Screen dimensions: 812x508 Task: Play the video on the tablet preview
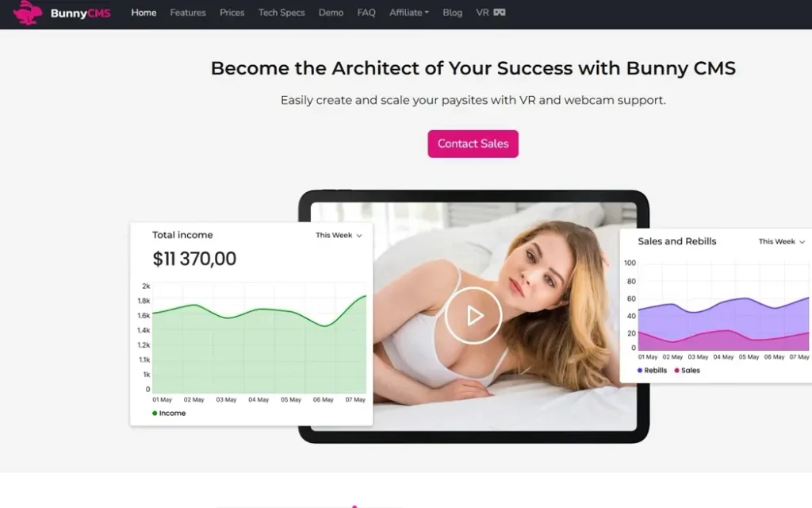(x=473, y=315)
